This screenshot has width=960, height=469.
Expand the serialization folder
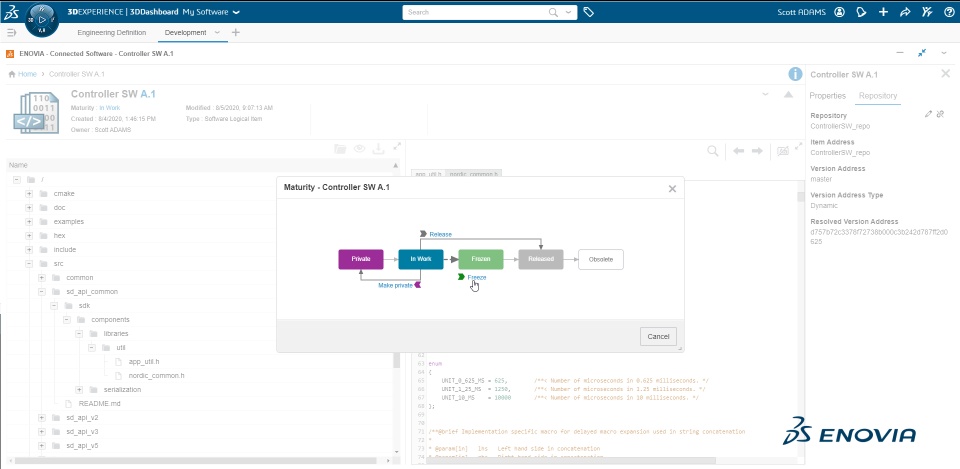click(x=79, y=389)
